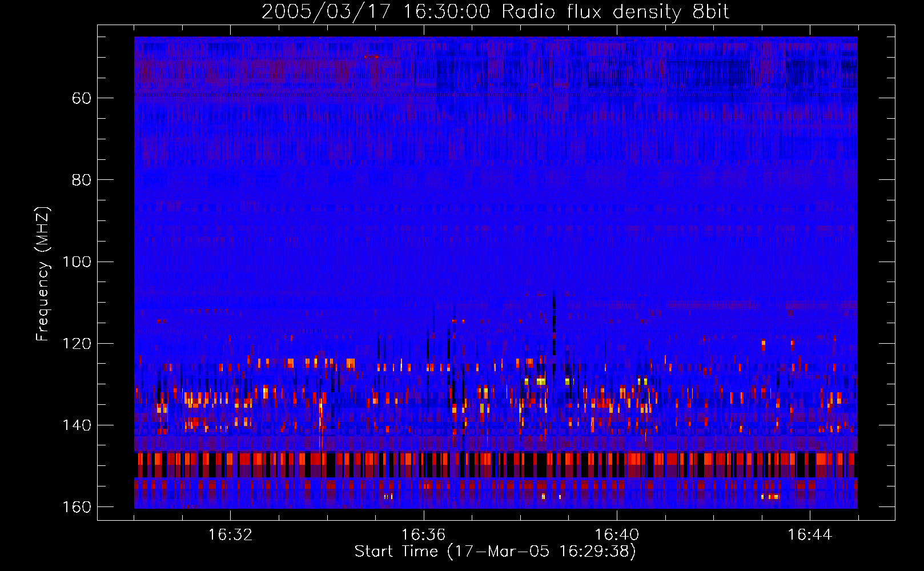Click the frequency tick label 60

coord(82,98)
